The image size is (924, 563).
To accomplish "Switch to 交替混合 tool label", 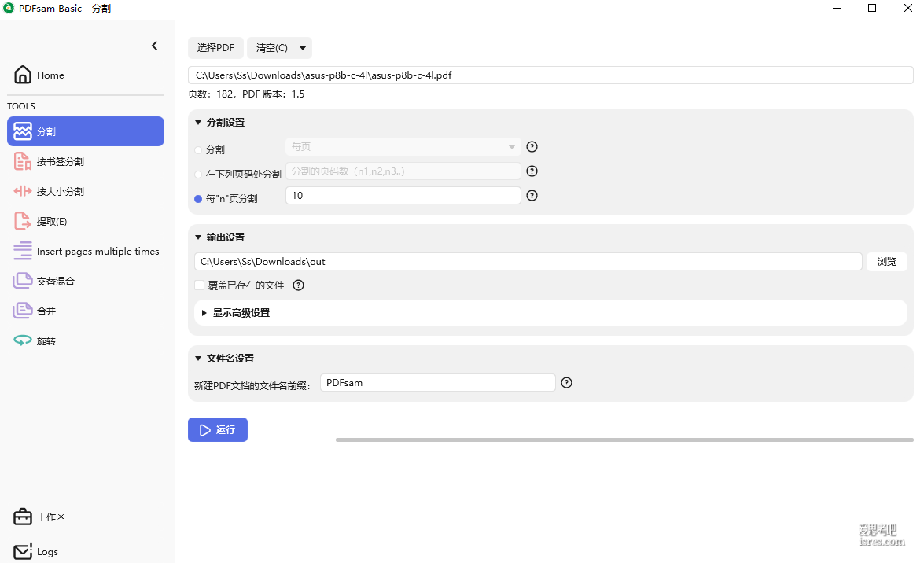I will click(55, 281).
